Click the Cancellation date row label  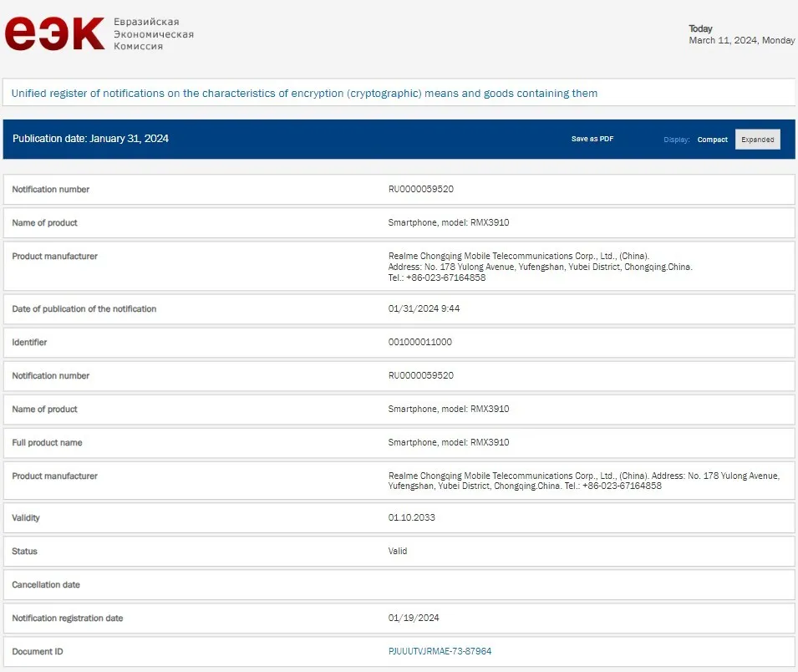[46, 584]
